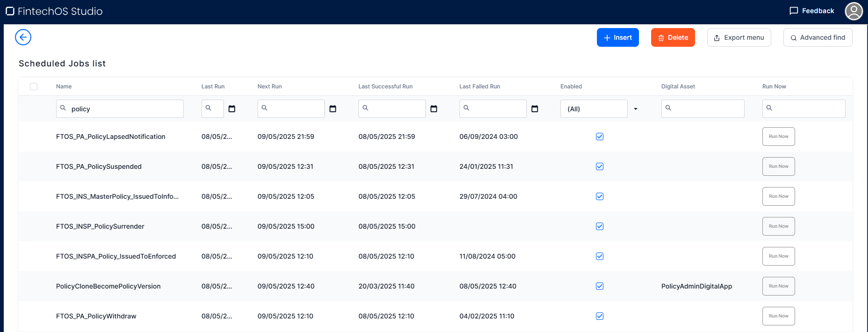Screen dimensions: 868x332
Task: Open the Last Run calendar picker
Action: coord(232,109)
